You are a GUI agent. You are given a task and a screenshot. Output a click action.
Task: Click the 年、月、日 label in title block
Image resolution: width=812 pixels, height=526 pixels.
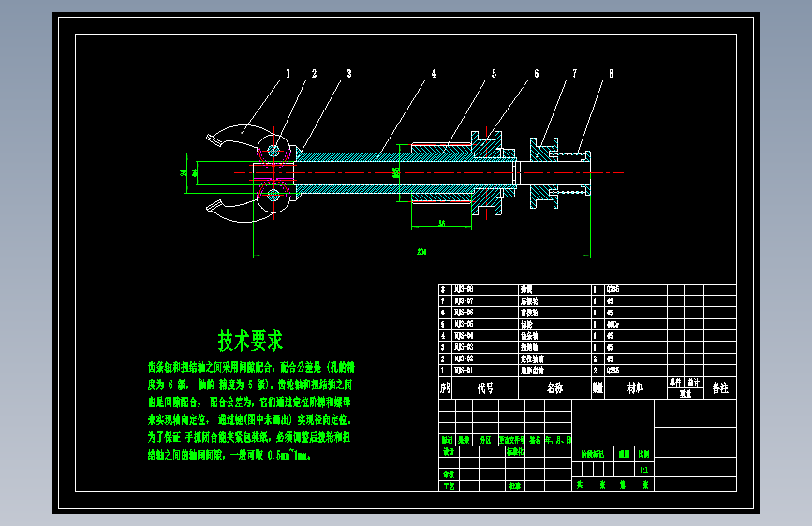click(x=558, y=440)
